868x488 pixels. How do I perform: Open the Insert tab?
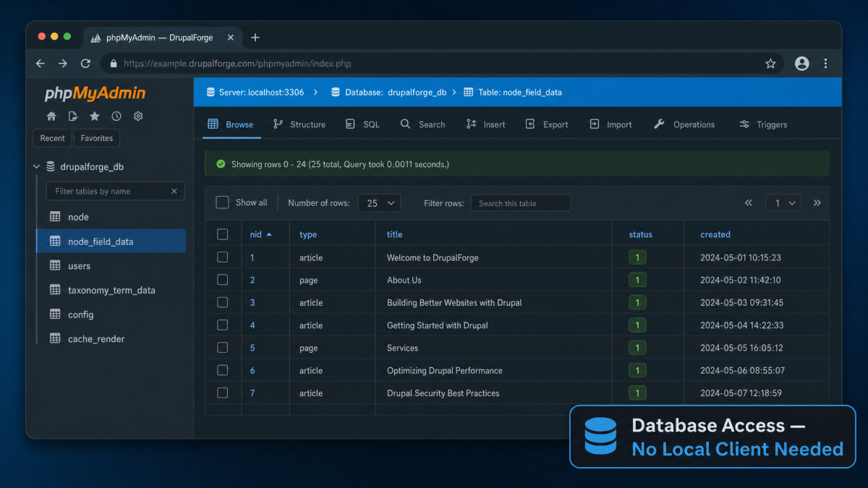pyautogui.click(x=486, y=124)
